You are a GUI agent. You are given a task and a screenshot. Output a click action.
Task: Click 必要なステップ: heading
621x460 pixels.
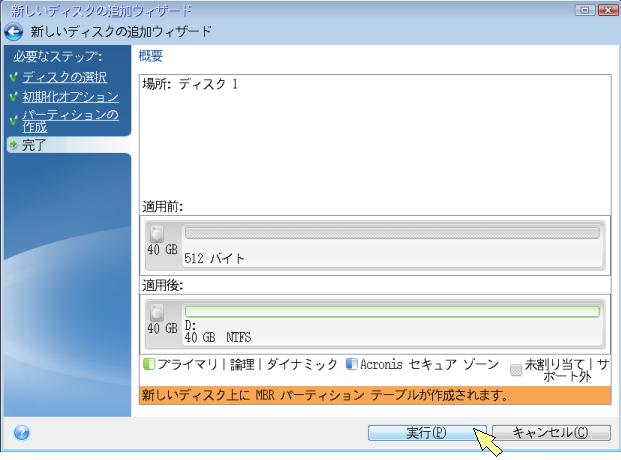click(57, 57)
